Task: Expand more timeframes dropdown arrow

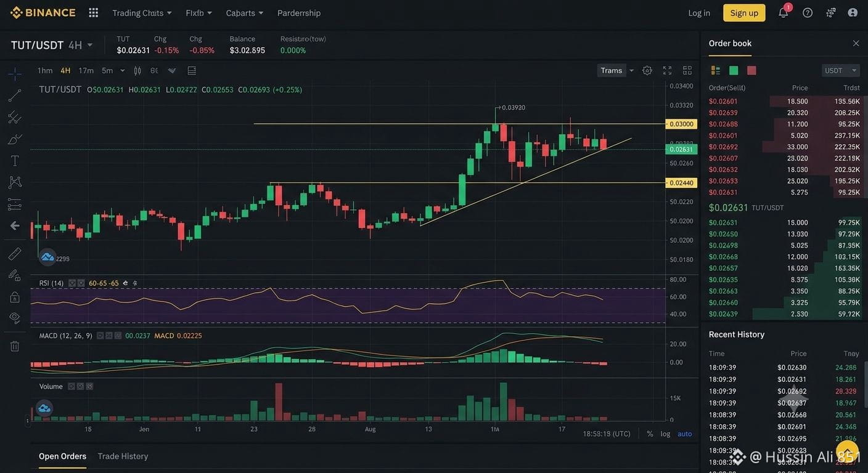Action: [122, 70]
